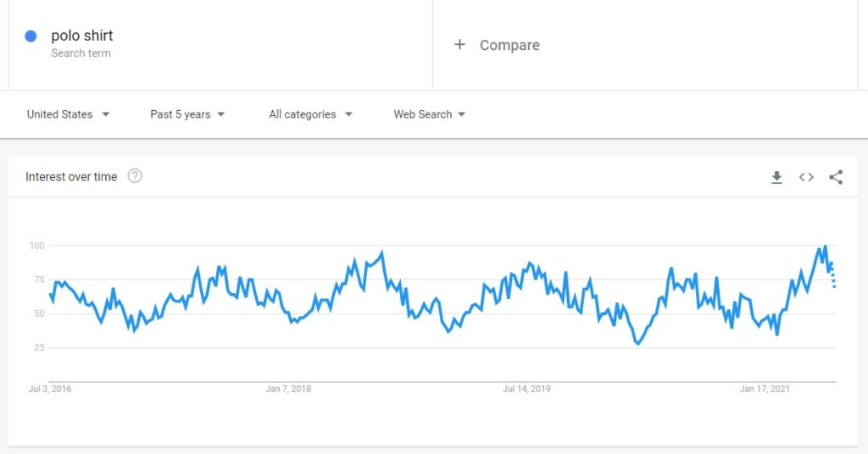This screenshot has height=454, width=868.
Task: Edit the polo shirt search term
Action: (x=82, y=36)
